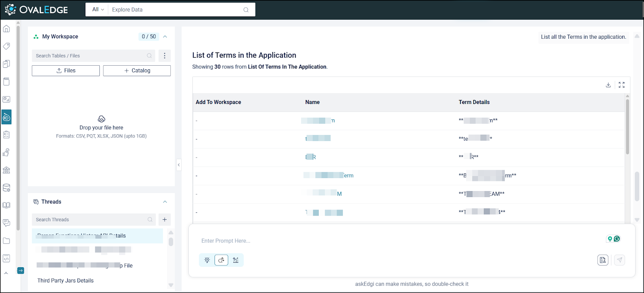Toggle the highlighted middle mode icon below prompt
The height and width of the screenshot is (293, 644).
(221, 260)
